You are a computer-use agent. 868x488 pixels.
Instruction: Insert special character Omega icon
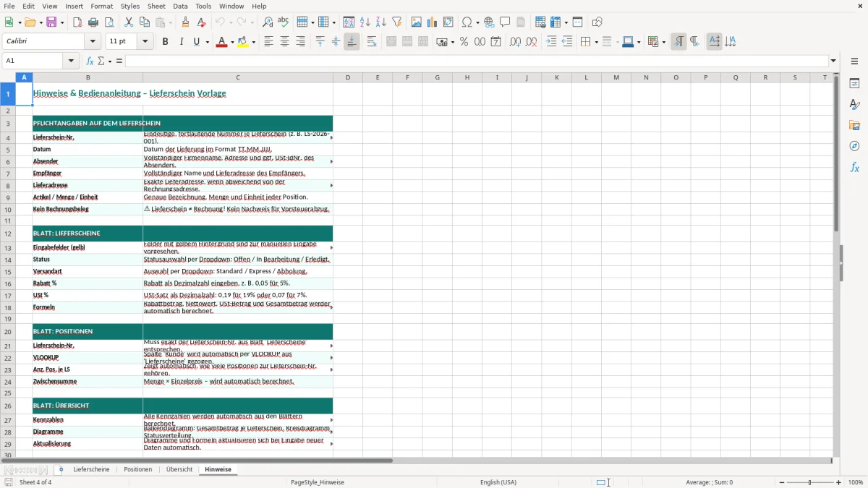coord(467,22)
